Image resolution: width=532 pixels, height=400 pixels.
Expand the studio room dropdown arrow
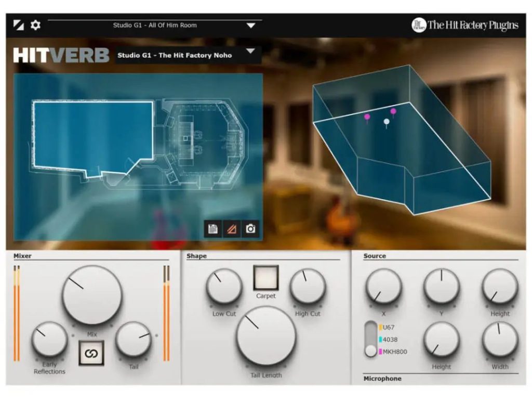(251, 51)
